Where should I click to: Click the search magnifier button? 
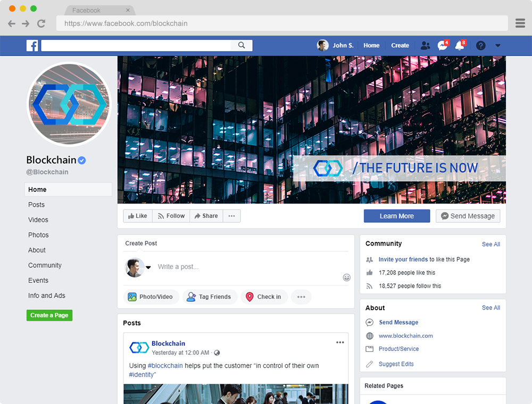click(x=242, y=45)
